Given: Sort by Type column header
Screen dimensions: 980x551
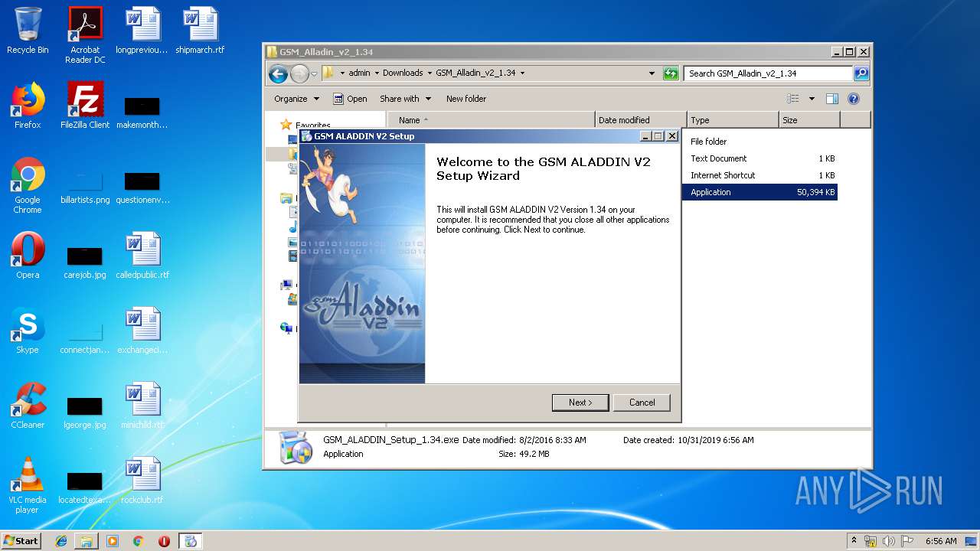Looking at the screenshot, I should (x=733, y=120).
